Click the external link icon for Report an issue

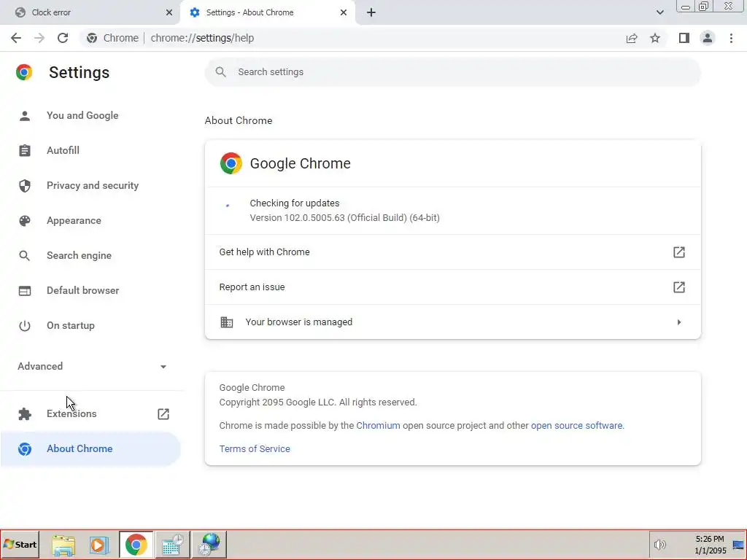pyautogui.click(x=679, y=287)
